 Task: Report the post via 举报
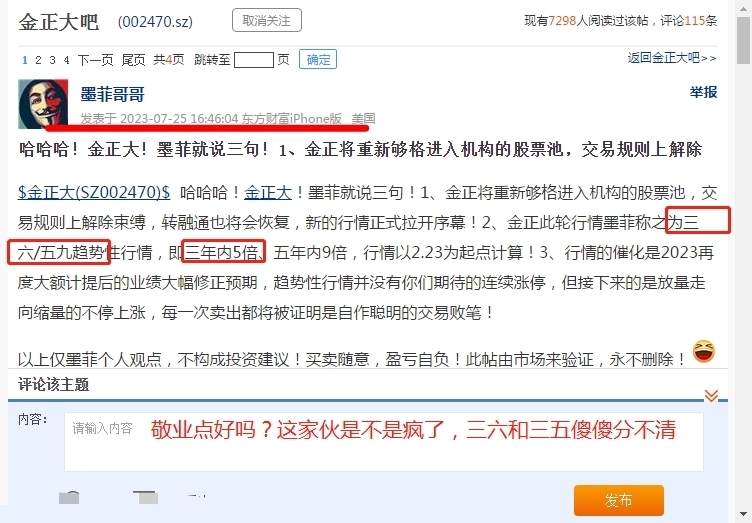[x=703, y=92]
